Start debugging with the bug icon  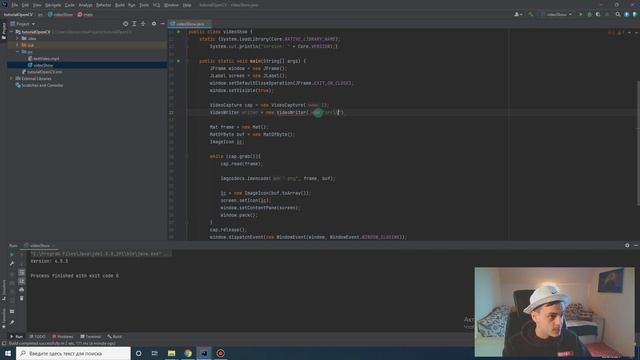pyautogui.click(x=589, y=14)
